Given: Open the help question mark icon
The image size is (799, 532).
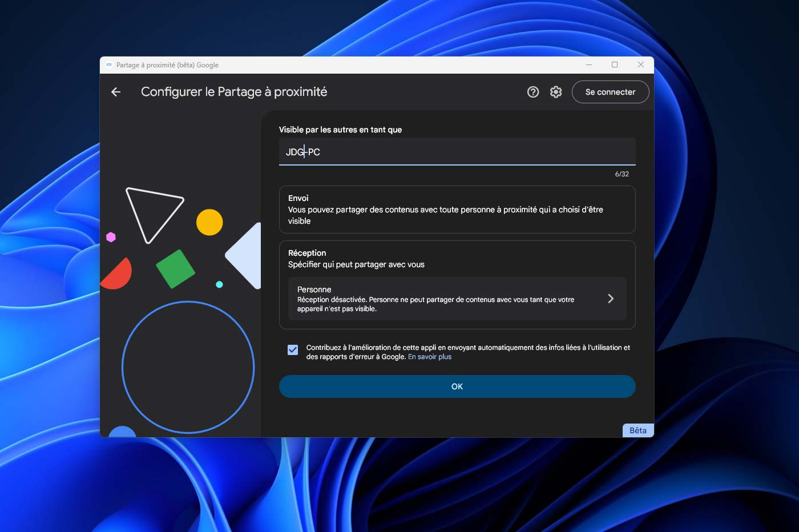Looking at the screenshot, I should tap(533, 92).
